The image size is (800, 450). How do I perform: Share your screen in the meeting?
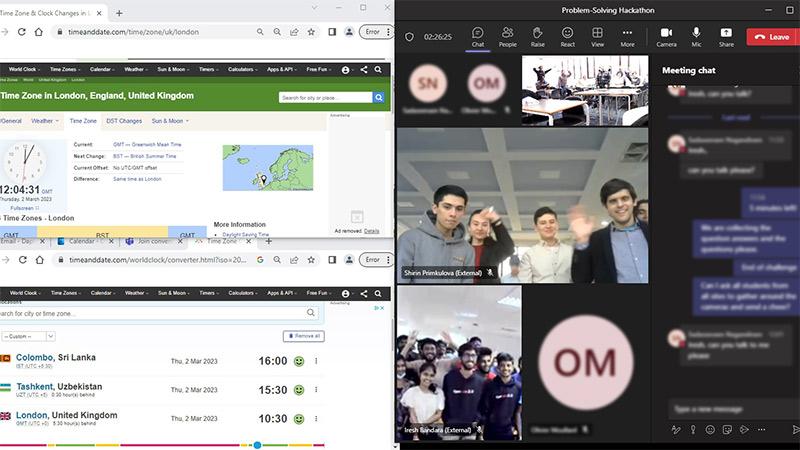[x=726, y=37]
